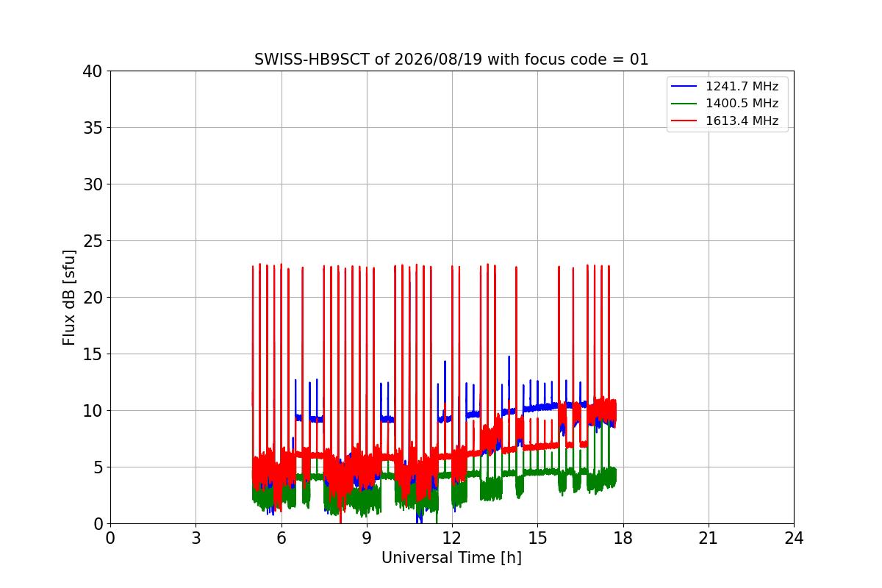Click x-axis tick label 21

709,538
